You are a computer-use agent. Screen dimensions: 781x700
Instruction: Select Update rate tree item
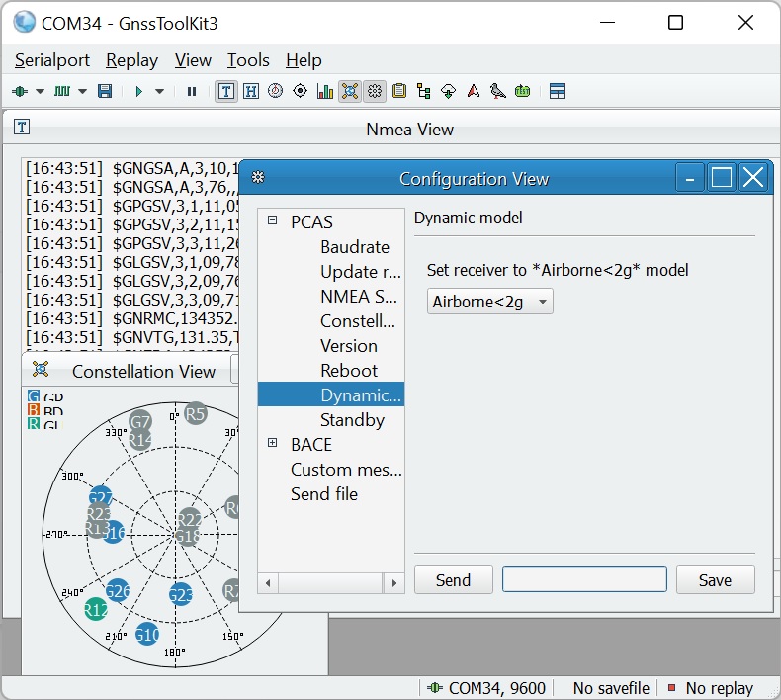(x=361, y=272)
